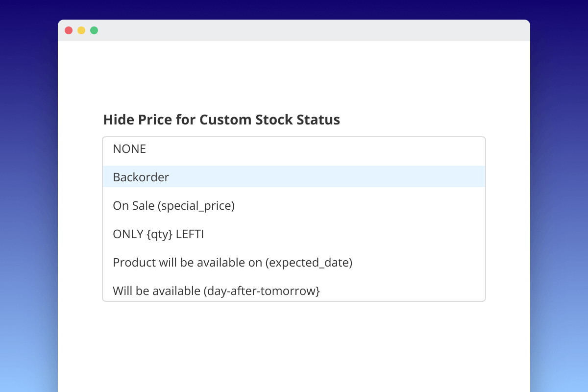Click the blank white area below the list

point(294,343)
